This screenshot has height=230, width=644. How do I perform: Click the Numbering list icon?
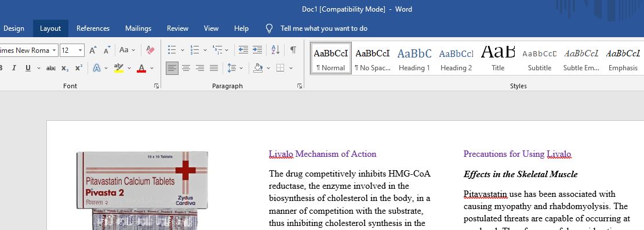195,50
